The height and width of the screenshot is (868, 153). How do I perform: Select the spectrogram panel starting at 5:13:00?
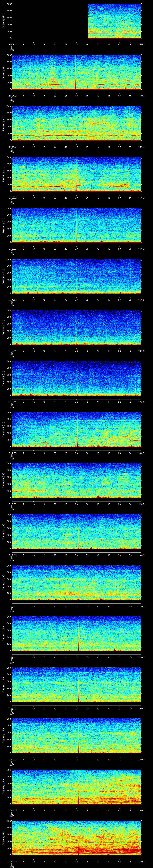77,225
